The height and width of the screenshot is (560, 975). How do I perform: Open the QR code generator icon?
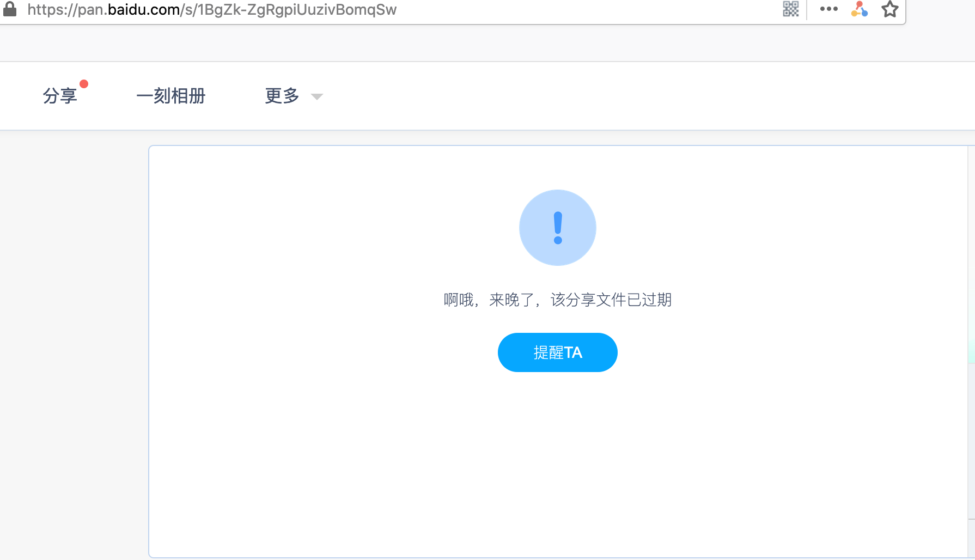(x=791, y=9)
